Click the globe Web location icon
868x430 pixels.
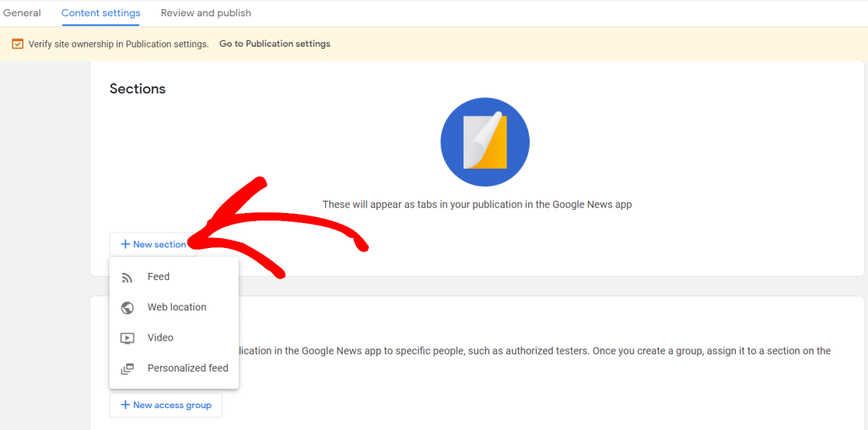(x=128, y=308)
